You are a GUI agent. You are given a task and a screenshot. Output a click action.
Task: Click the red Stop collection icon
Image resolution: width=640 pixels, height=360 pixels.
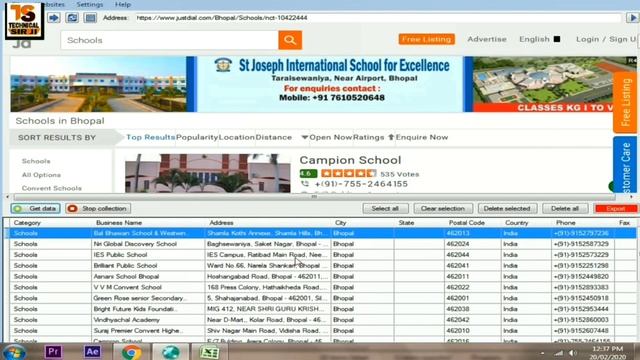point(72,209)
